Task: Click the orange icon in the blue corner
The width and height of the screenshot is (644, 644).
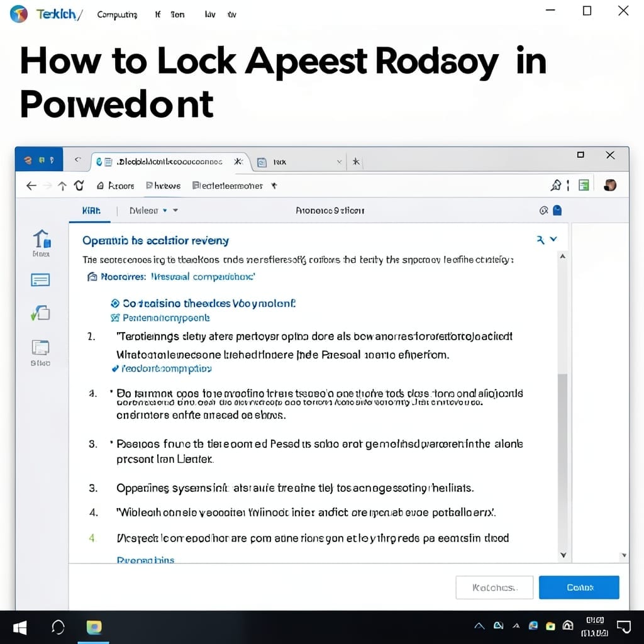Action: (x=28, y=160)
